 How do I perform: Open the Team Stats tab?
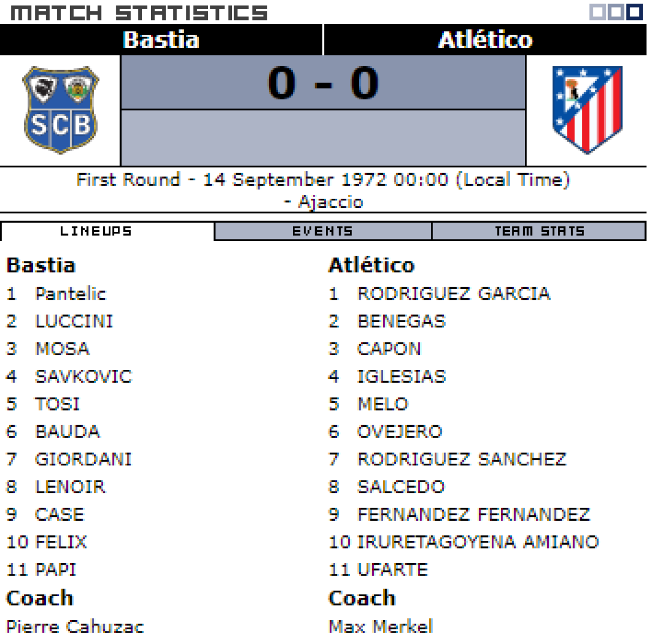(539, 231)
